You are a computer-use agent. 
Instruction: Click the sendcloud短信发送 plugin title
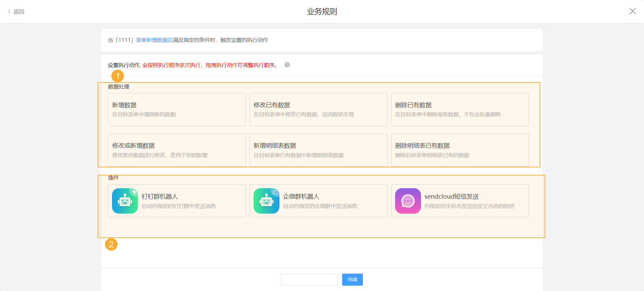pos(452,197)
